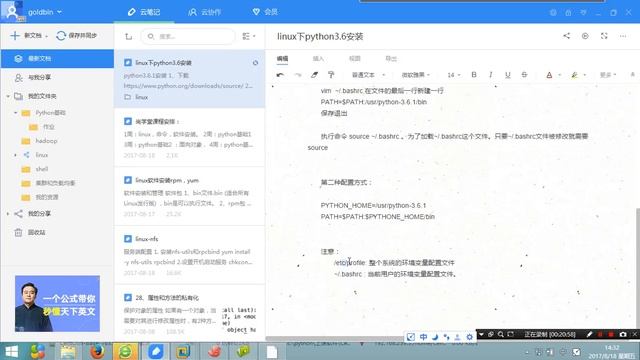Open the linux软件安装rpm, yum note

click(189, 196)
